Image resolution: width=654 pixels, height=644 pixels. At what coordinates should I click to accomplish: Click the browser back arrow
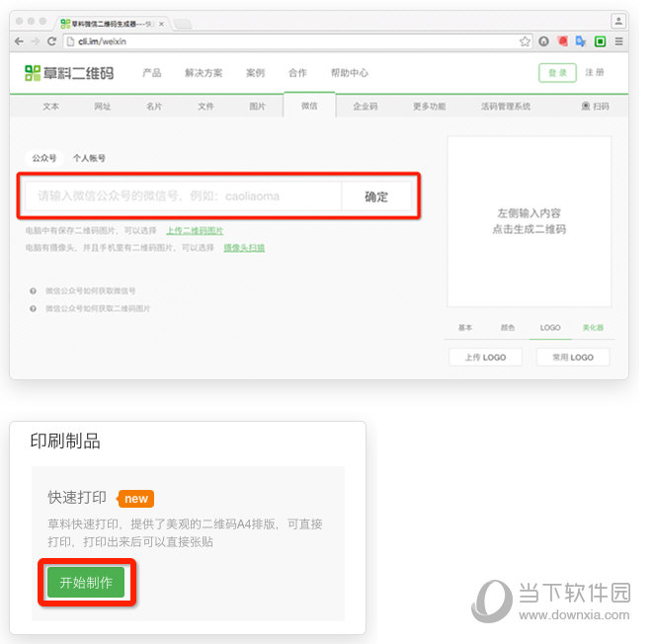coord(19,41)
